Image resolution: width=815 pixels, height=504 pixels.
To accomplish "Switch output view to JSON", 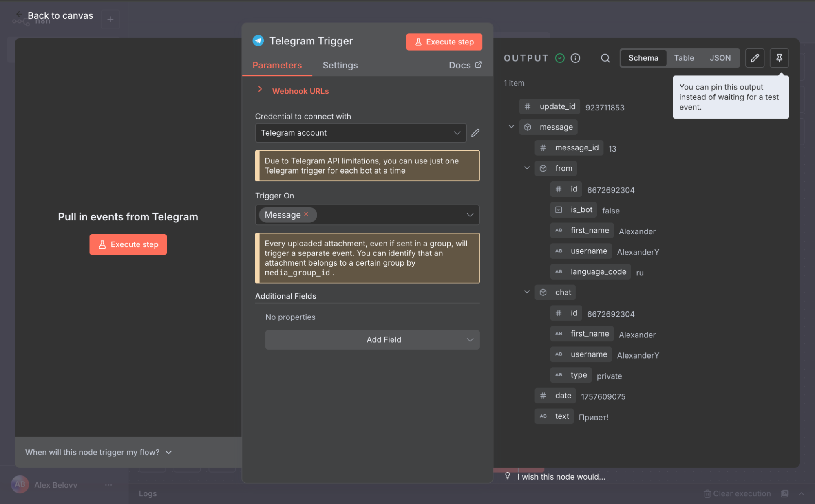I will point(720,58).
